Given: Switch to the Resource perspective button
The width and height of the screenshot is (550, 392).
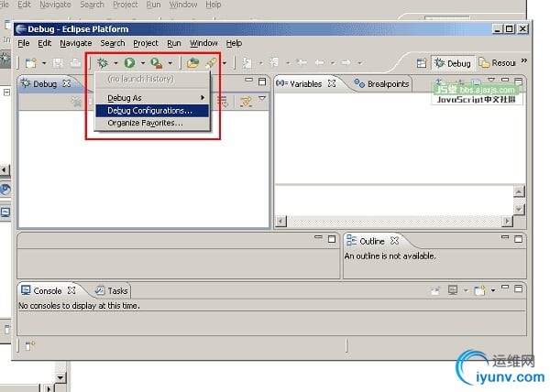Looking at the screenshot, I should tap(497, 63).
